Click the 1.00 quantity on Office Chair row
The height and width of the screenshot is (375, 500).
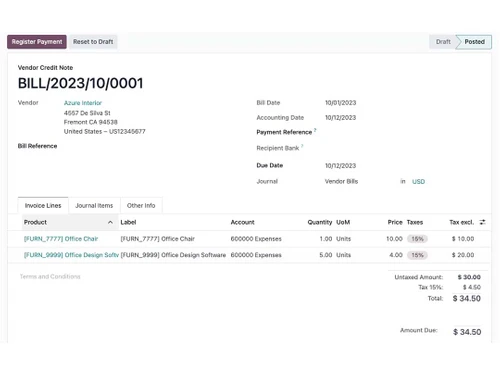326,239
